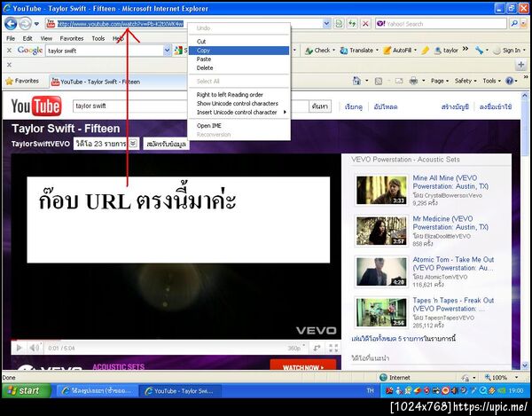
Task: Click the Favorites star button
Action: tap(22, 81)
